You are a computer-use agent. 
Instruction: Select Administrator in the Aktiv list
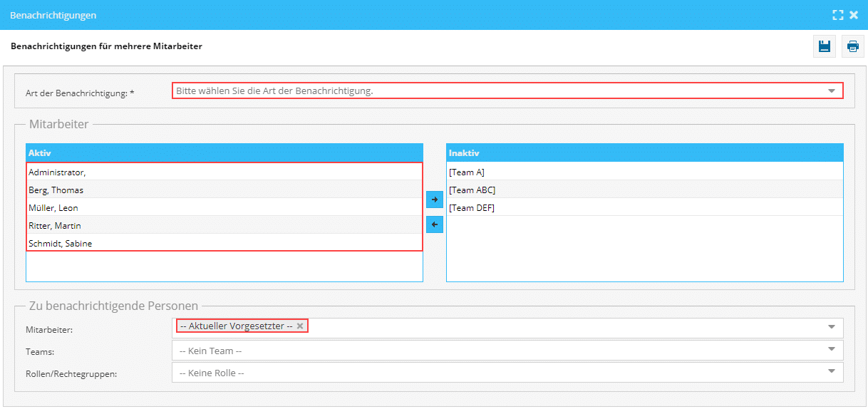point(224,172)
